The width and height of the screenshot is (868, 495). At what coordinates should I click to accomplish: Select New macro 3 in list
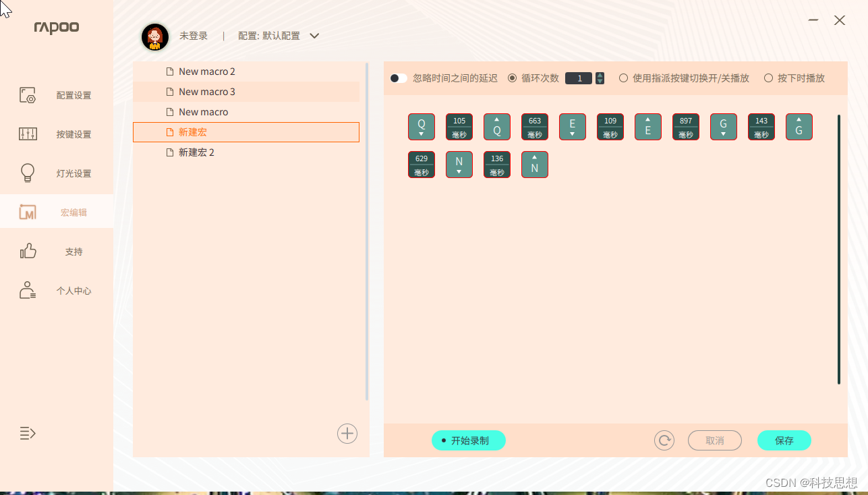[x=206, y=92]
